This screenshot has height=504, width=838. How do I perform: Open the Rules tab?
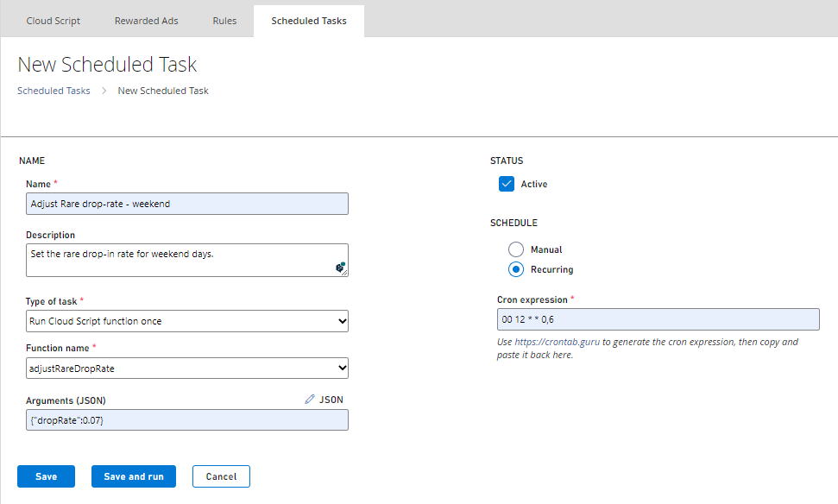coord(224,20)
